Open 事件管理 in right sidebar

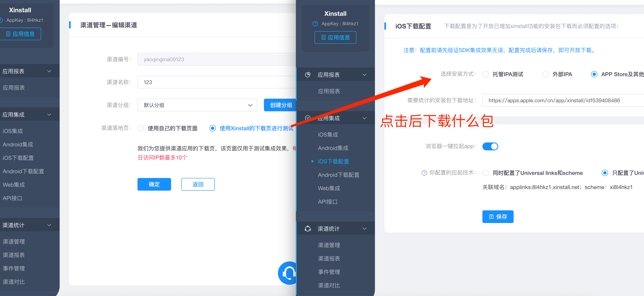click(x=329, y=272)
